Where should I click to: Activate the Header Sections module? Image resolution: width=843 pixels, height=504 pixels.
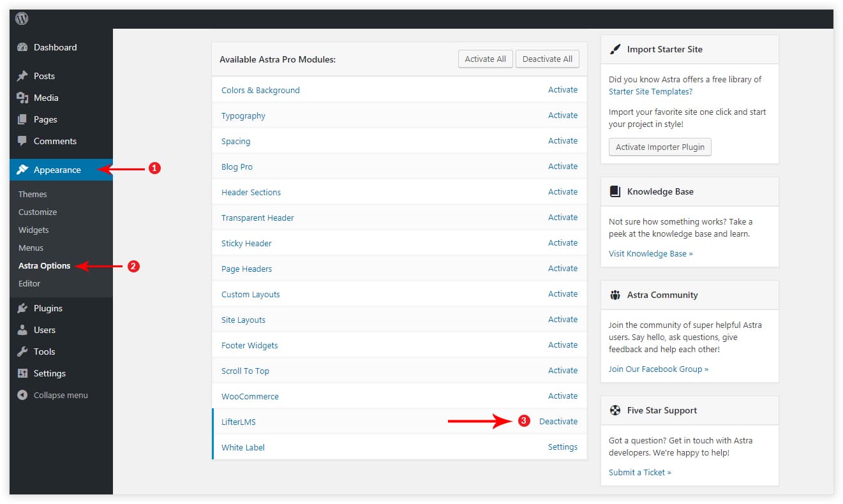point(563,192)
